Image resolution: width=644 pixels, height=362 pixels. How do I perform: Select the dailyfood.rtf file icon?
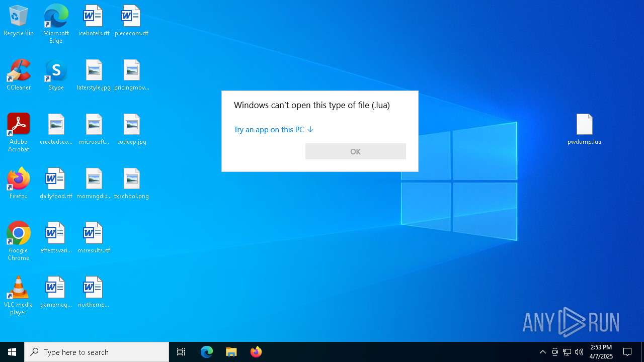pyautogui.click(x=56, y=184)
